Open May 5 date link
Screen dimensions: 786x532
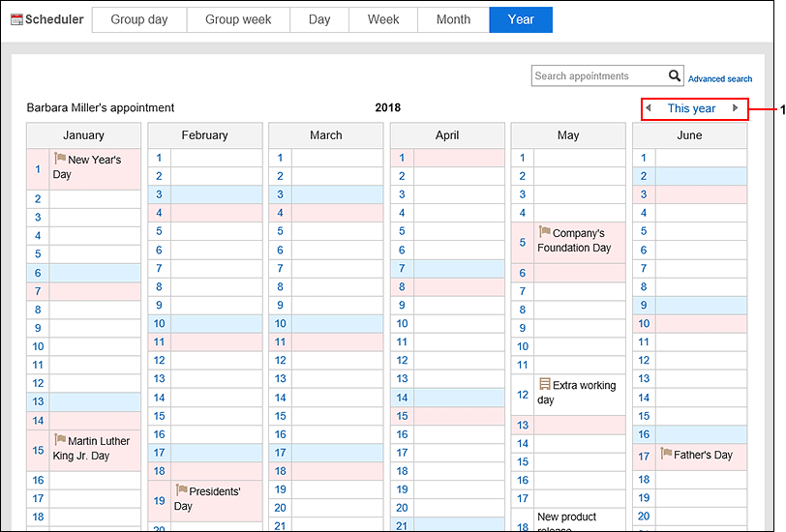(523, 242)
